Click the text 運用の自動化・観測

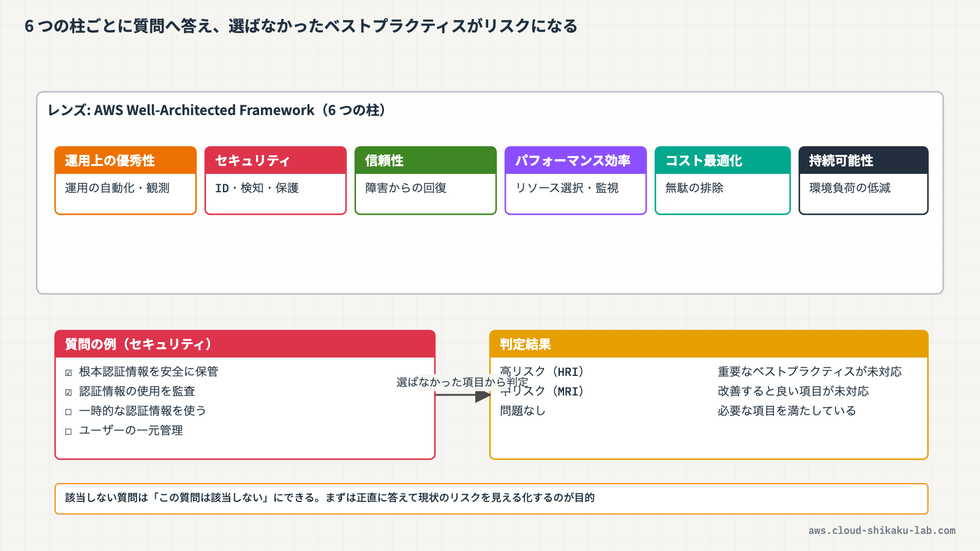(x=117, y=188)
